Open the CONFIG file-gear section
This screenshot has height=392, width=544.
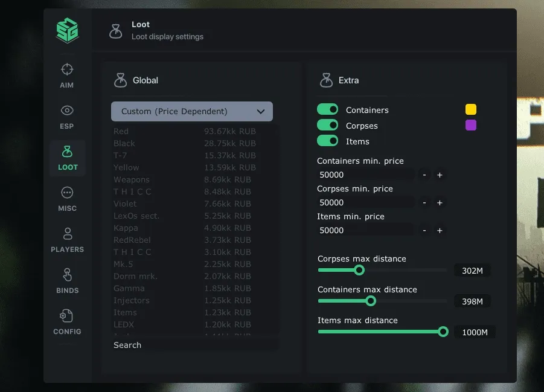click(x=67, y=322)
